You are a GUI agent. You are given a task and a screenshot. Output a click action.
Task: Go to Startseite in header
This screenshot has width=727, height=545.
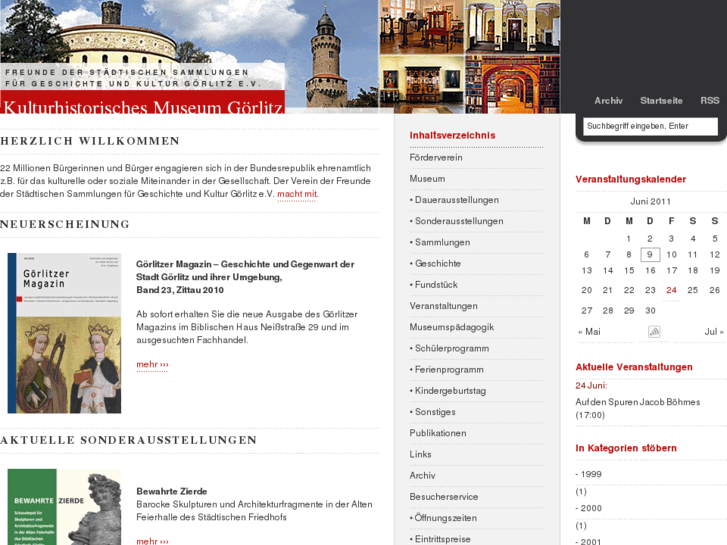[x=661, y=101]
